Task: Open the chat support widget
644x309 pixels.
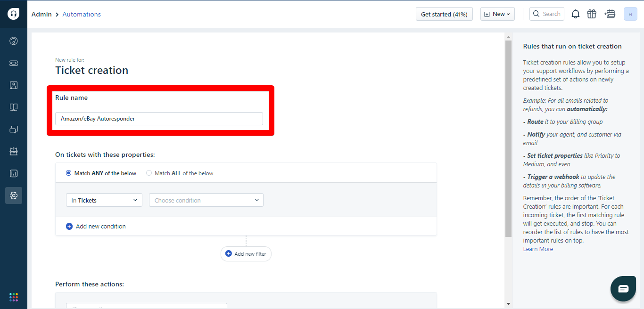Action: pyautogui.click(x=623, y=289)
